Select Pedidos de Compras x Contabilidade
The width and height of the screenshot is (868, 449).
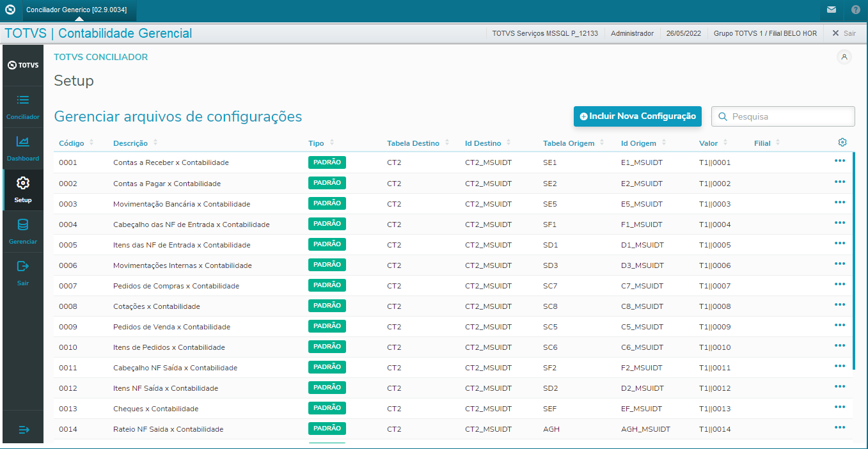pyautogui.click(x=453, y=285)
